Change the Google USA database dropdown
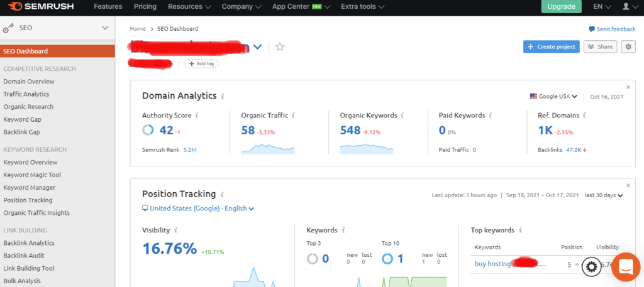This screenshot has width=644, height=287. tap(553, 96)
